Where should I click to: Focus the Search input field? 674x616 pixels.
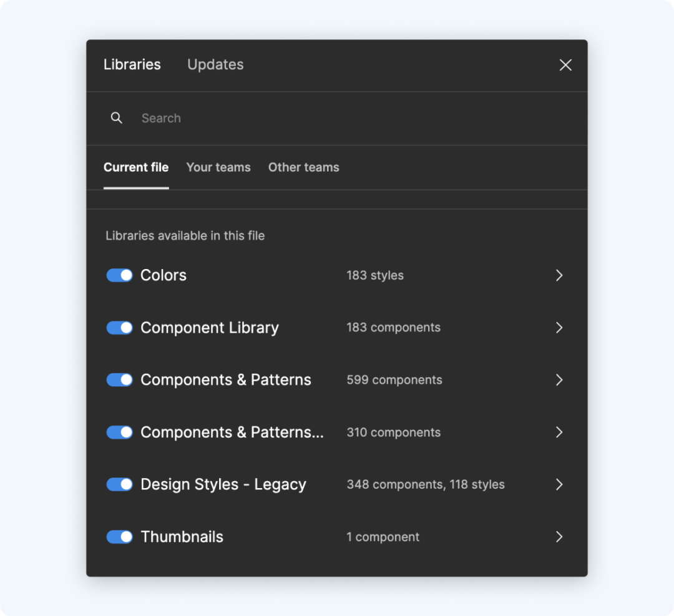click(336, 118)
